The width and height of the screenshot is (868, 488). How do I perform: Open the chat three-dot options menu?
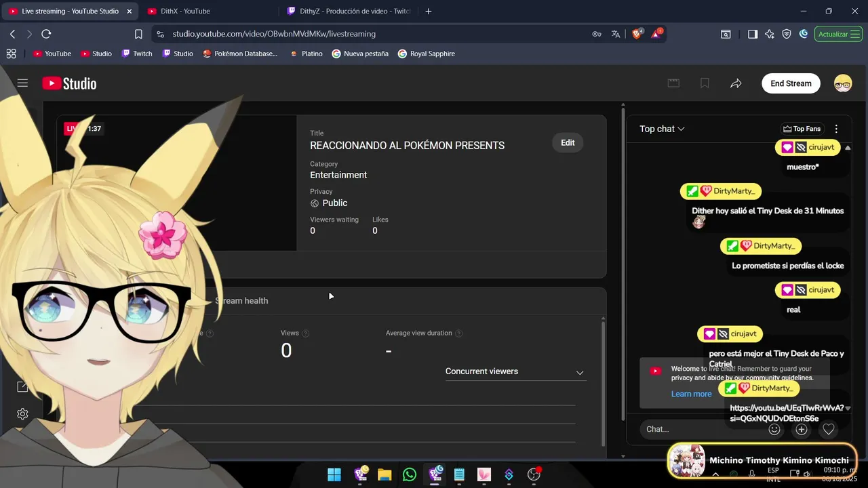point(836,129)
